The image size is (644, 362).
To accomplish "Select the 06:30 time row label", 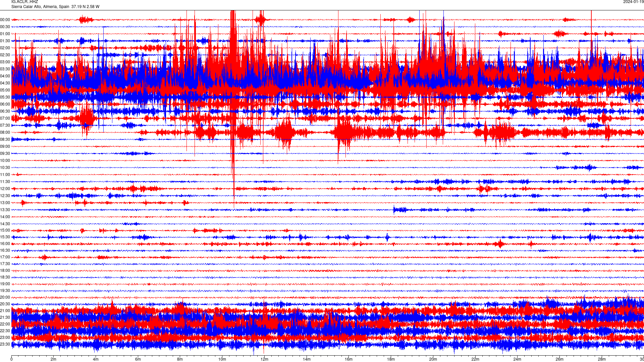I will [5, 111].
